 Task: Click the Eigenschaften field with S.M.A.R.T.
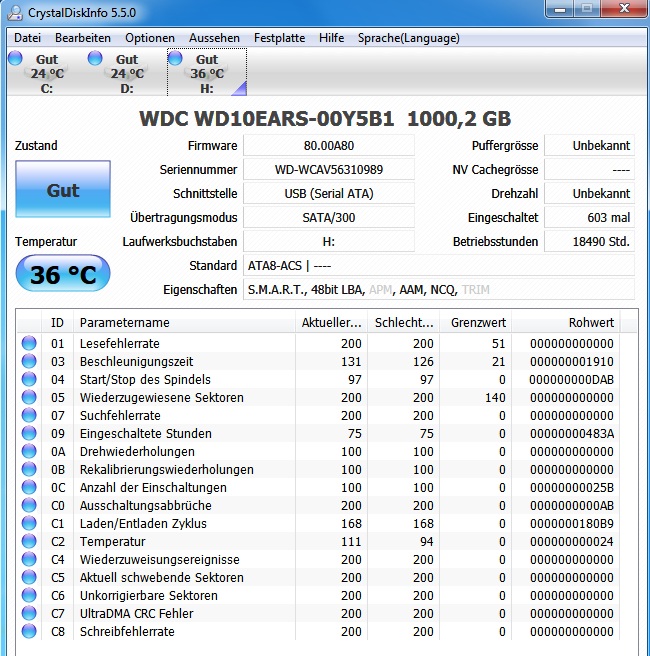[439, 290]
